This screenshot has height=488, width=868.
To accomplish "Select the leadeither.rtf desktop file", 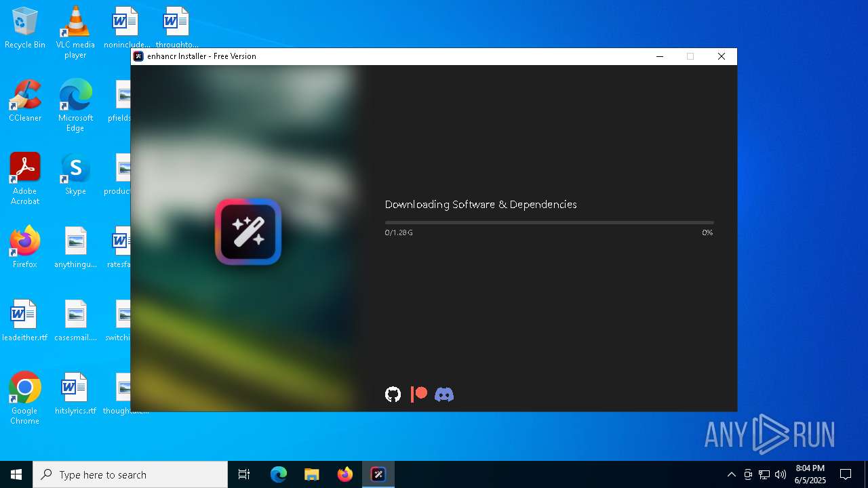I will (25, 321).
